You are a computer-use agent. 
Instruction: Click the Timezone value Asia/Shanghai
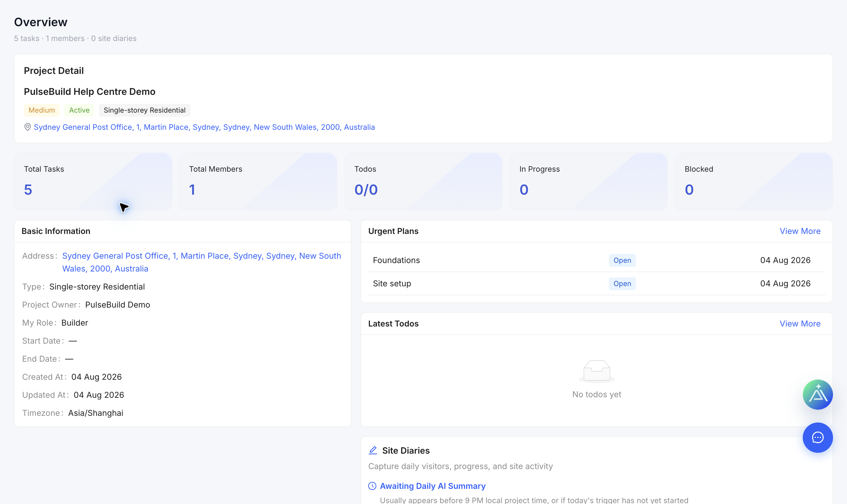click(96, 413)
